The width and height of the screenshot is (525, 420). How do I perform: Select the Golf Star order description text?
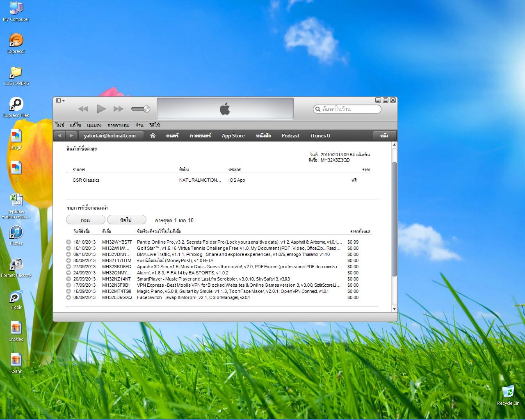click(239, 248)
